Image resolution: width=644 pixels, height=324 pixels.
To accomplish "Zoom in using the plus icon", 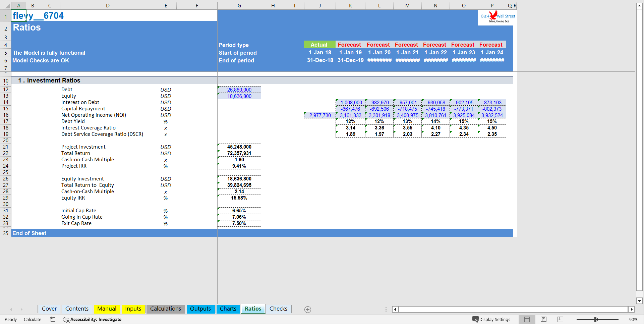I will pos(622,319).
